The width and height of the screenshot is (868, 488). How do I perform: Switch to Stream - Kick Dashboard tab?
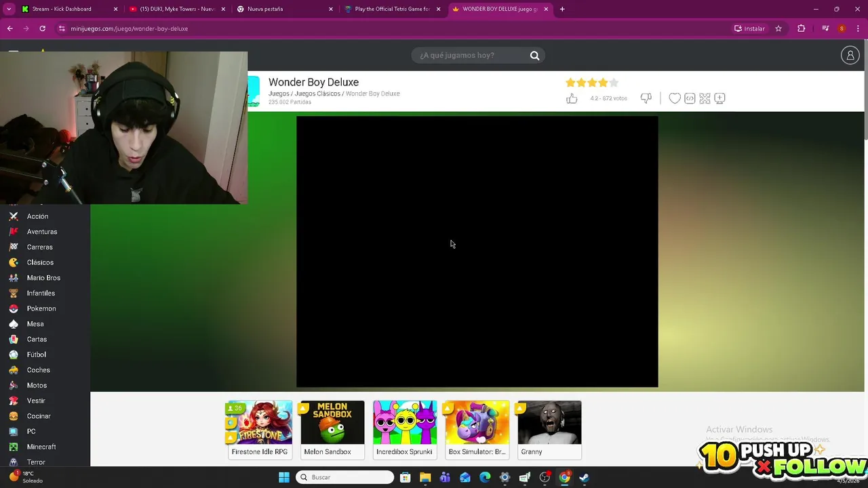(68, 9)
